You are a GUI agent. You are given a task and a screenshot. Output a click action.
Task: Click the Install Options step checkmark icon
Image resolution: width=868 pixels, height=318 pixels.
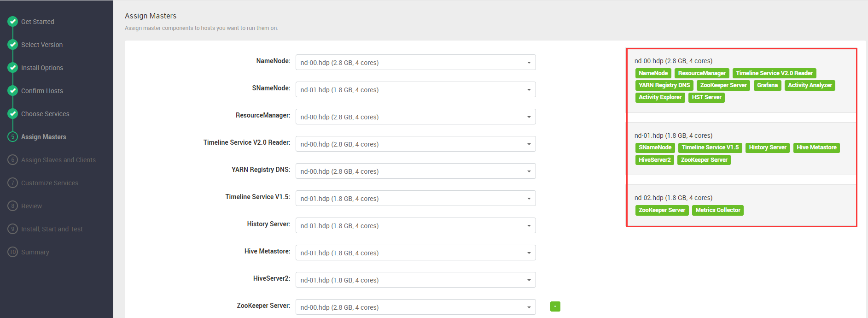point(13,67)
